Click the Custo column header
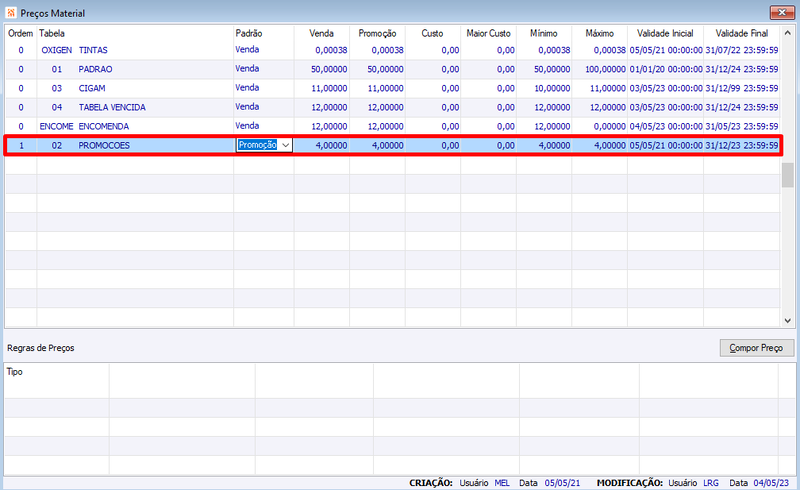 (432, 33)
